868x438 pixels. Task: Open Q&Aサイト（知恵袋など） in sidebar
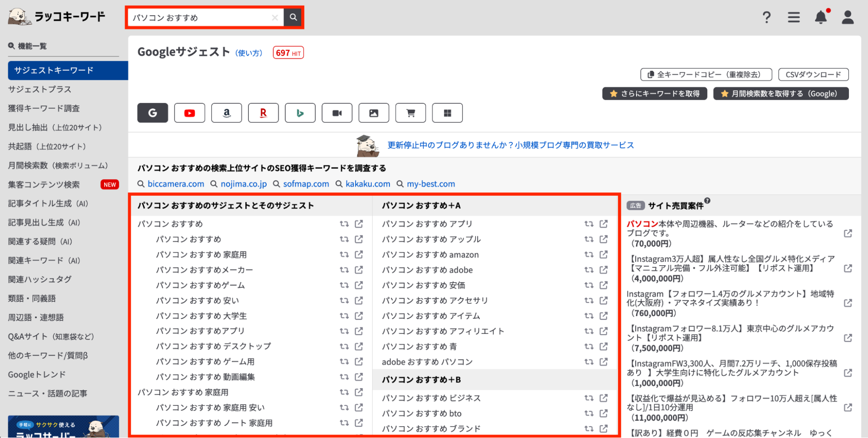[51, 336]
